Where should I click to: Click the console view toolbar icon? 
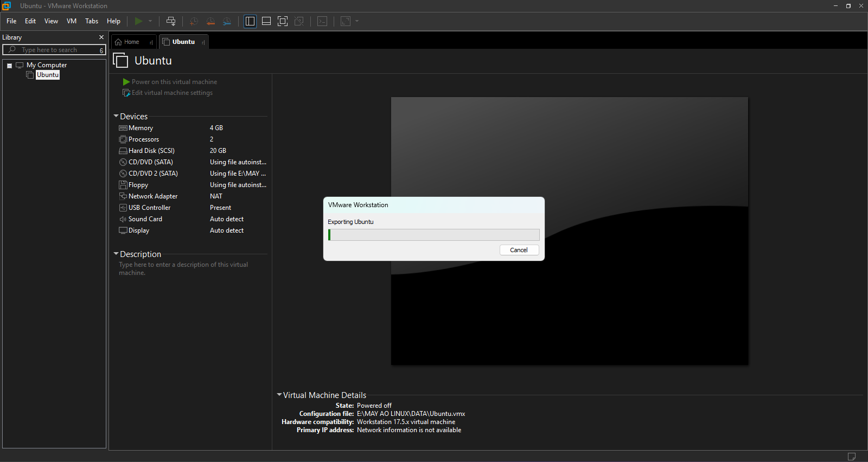322,21
